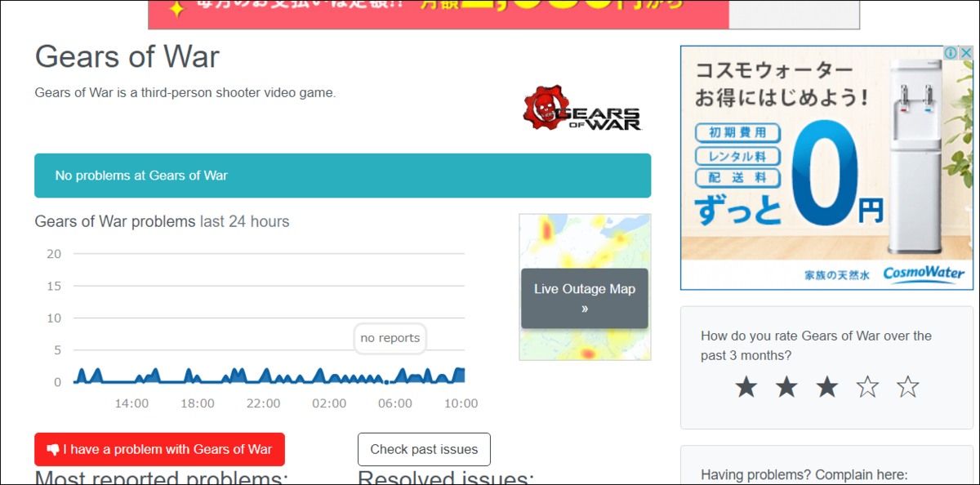Click the third-person shooter description text

[x=185, y=93]
